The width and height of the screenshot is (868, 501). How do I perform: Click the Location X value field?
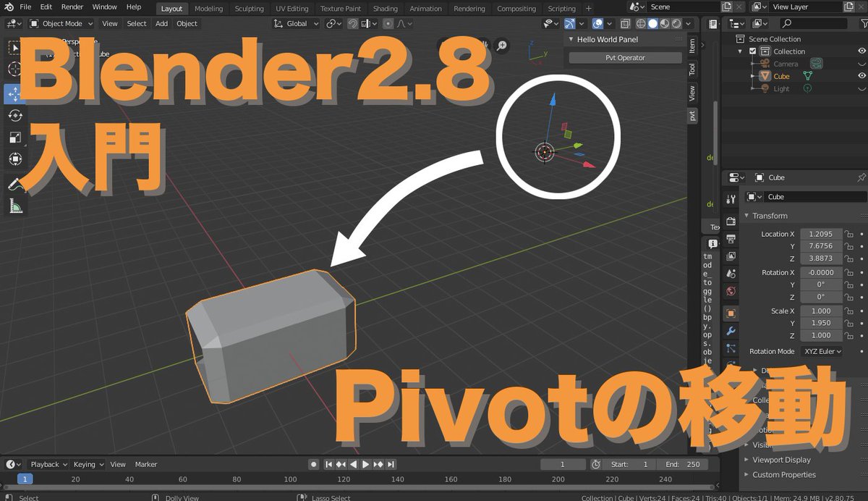(821, 234)
